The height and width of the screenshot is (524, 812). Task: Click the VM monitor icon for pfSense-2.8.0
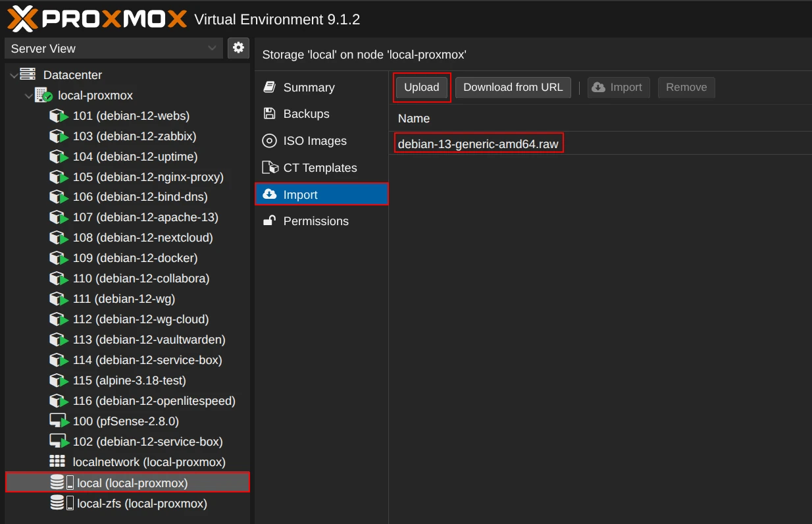click(59, 421)
